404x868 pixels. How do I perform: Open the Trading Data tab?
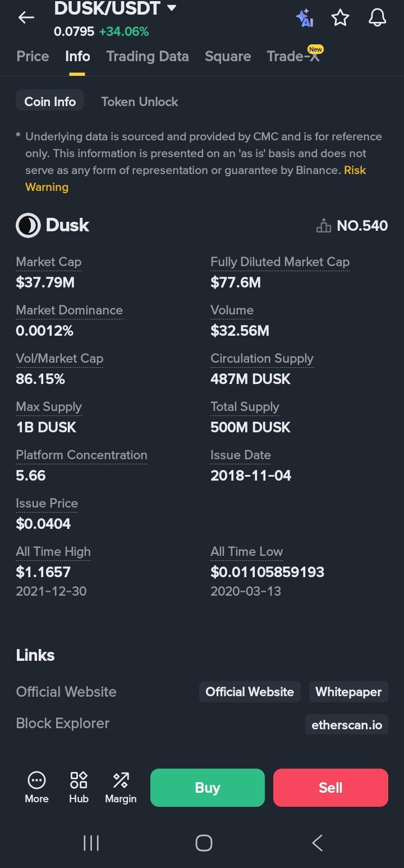148,57
